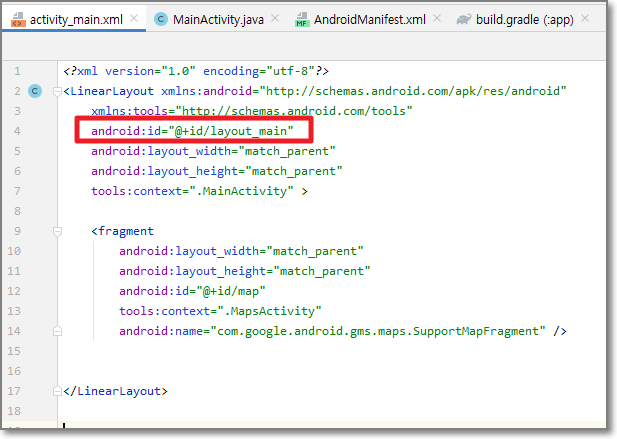Open the AndroidManifest.xml tab

point(369,19)
